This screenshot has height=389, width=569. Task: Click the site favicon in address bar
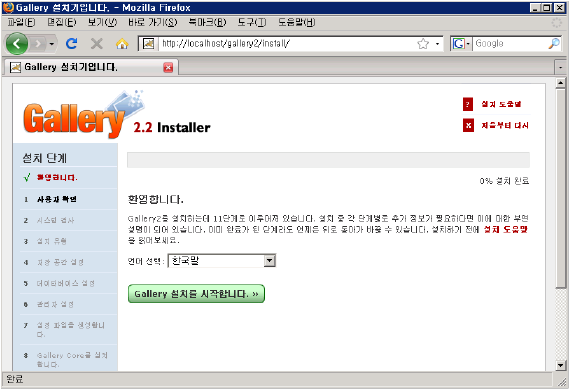148,44
